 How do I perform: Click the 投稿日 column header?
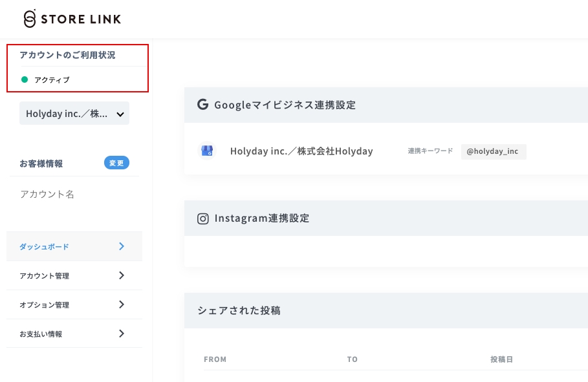[x=503, y=359]
